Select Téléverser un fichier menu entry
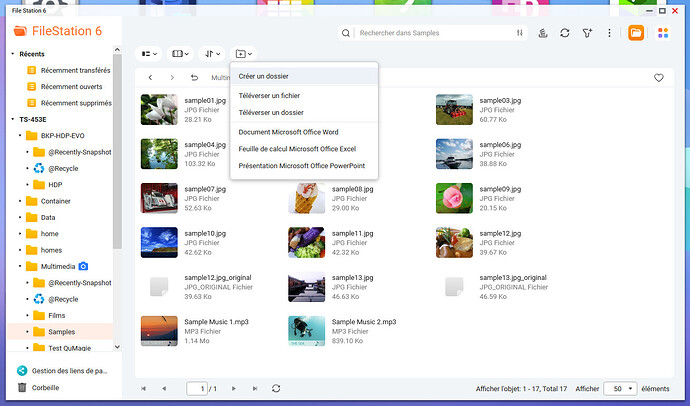690x406 pixels. [269, 96]
